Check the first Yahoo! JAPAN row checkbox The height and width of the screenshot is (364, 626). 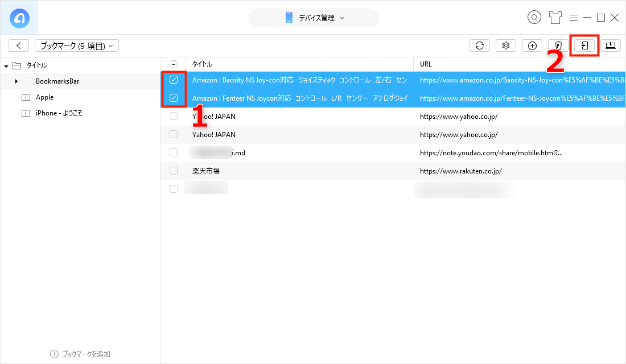[x=174, y=116]
